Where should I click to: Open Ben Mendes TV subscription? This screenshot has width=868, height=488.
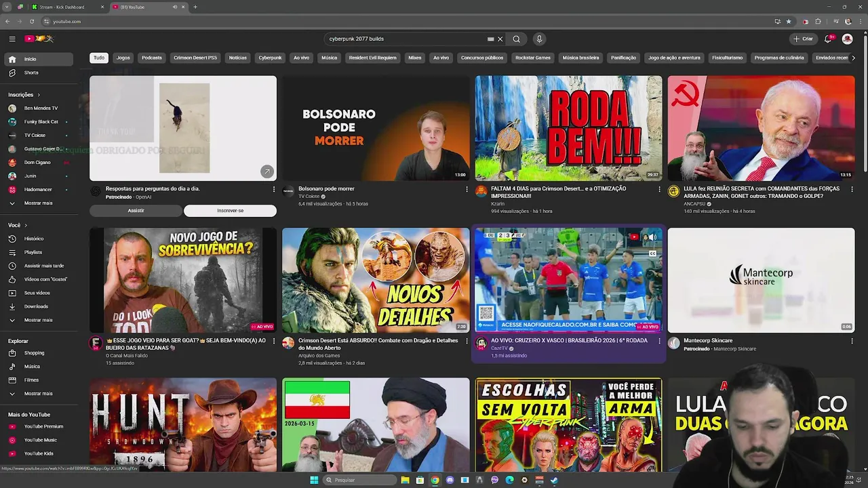tap(40, 108)
